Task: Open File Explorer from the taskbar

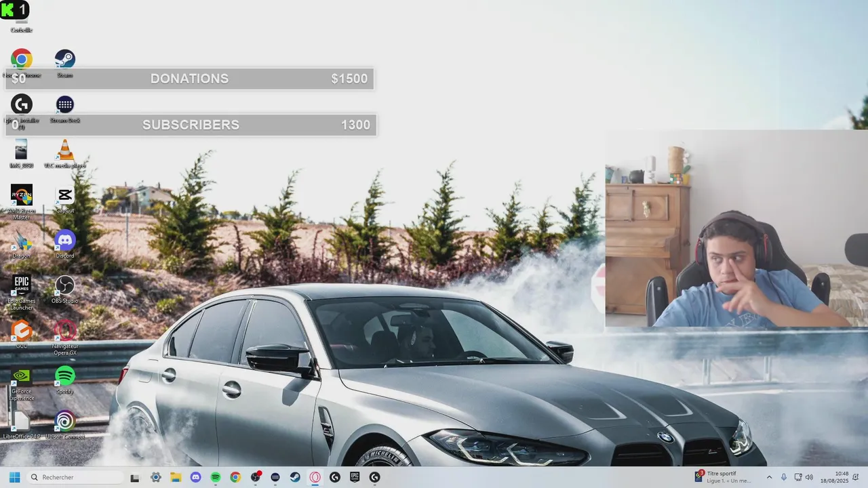Action: pyautogui.click(x=176, y=477)
